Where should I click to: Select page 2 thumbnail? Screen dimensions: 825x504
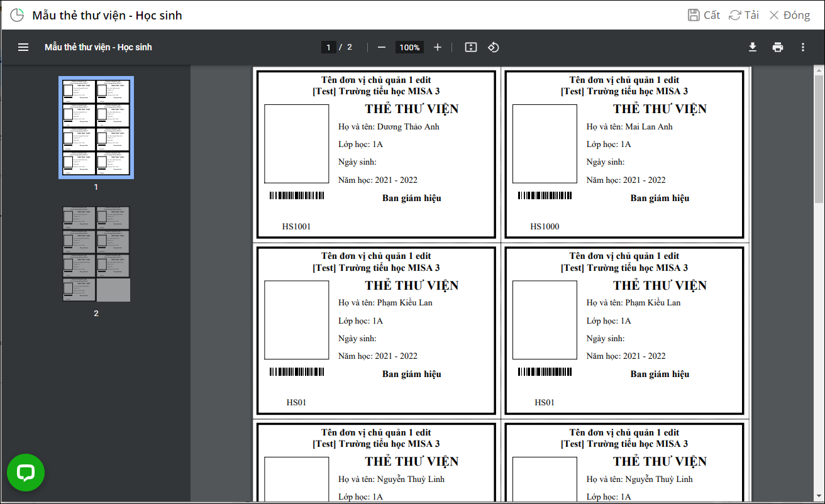[x=96, y=254]
